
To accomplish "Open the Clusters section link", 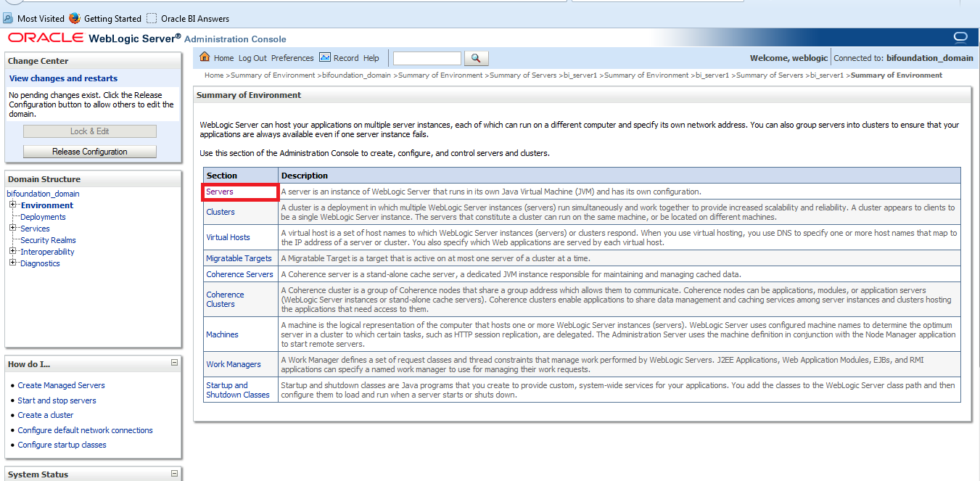I will click(x=221, y=212).
